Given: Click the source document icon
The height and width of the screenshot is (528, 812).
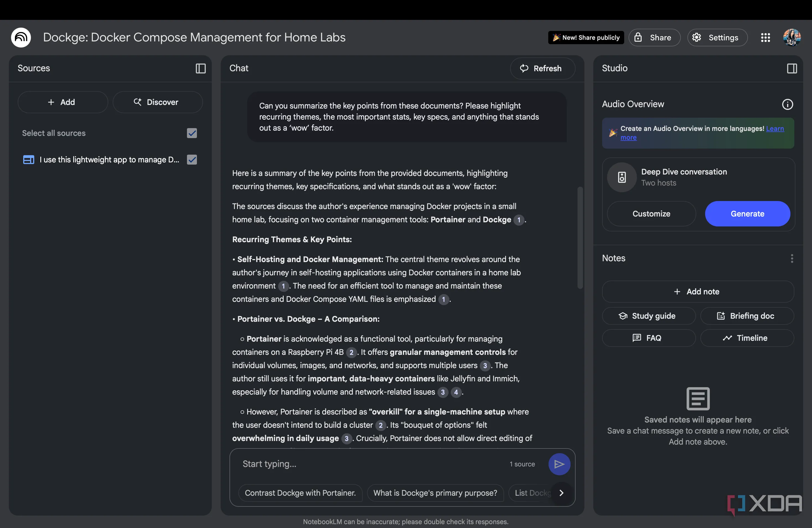Looking at the screenshot, I should [28, 160].
